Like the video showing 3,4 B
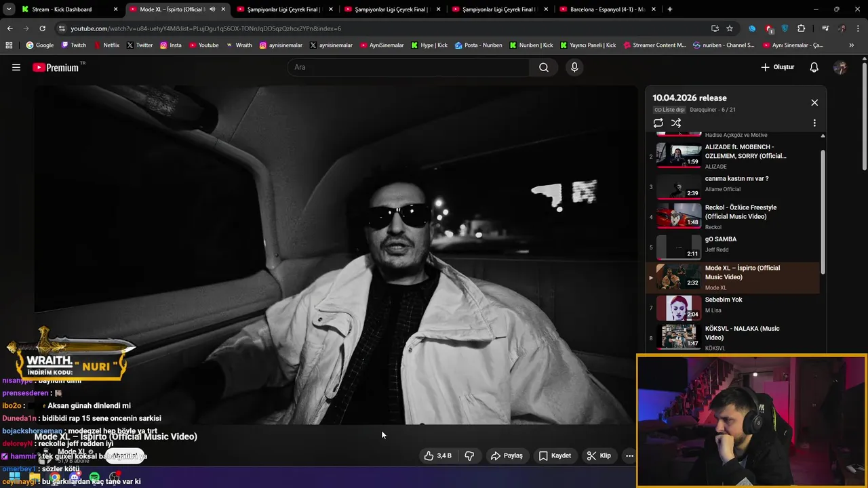The height and width of the screenshot is (488, 868). [437, 455]
